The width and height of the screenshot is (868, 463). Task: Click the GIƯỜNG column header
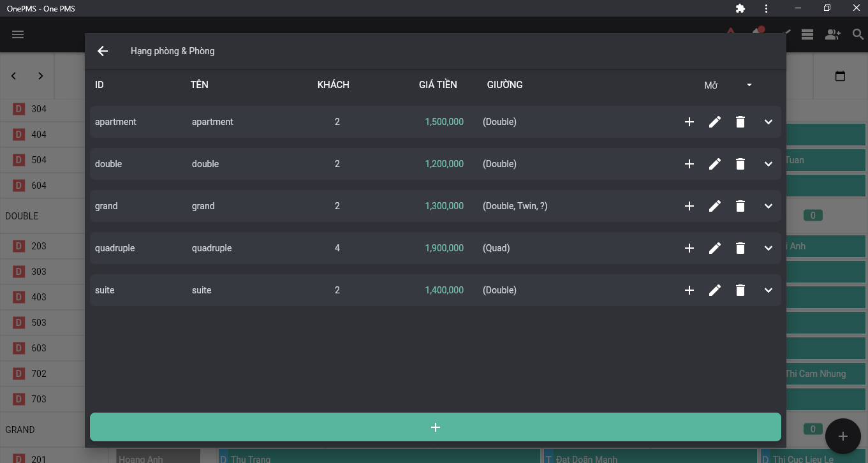pos(505,85)
